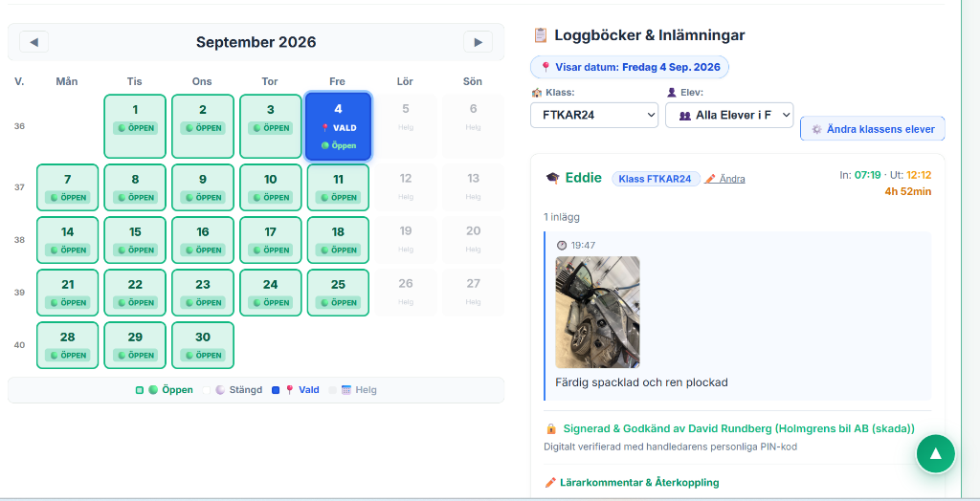This screenshot has height=501, width=980.
Task: Click check-out time 12:12
Action: (x=919, y=175)
